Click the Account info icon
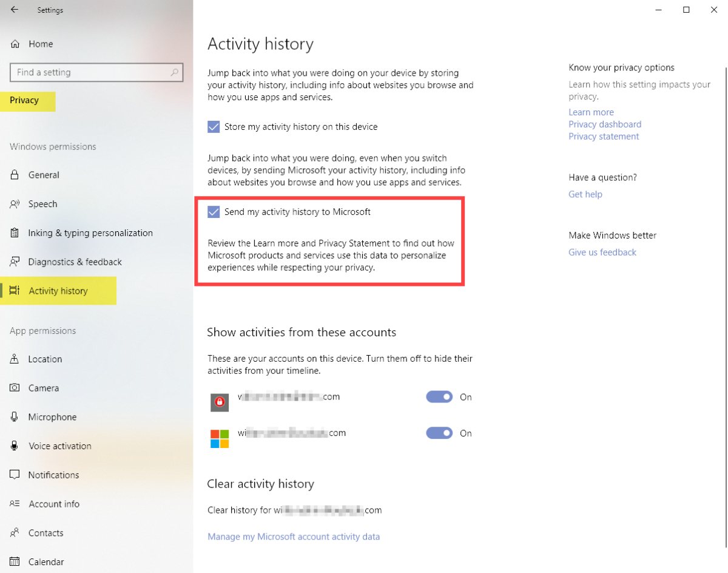The height and width of the screenshot is (573, 728). coord(15,504)
